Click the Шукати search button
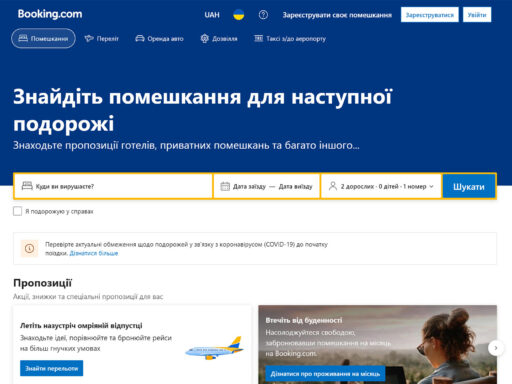512x384 pixels. pyautogui.click(x=469, y=187)
